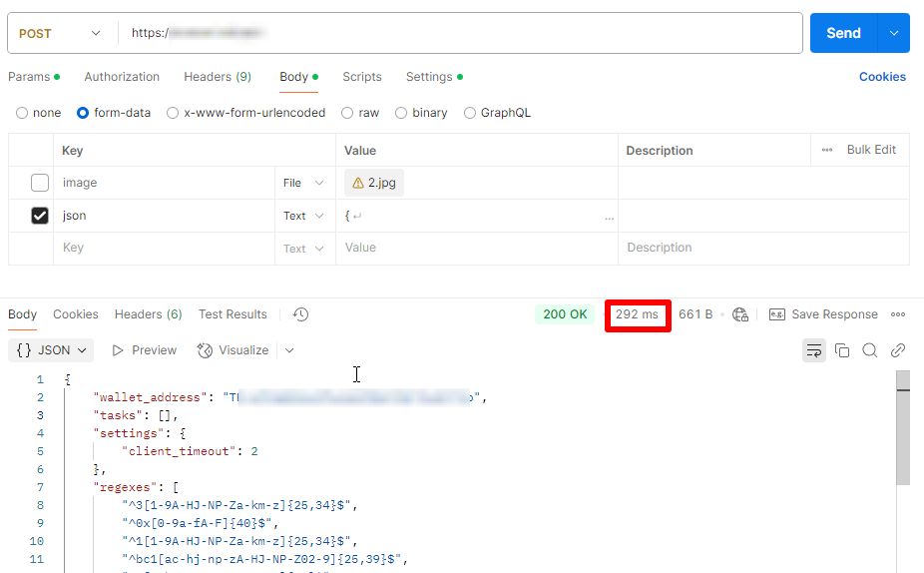Uncheck the json form-data row
Image resolution: width=924 pixels, height=573 pixels.
click(40, 216)
